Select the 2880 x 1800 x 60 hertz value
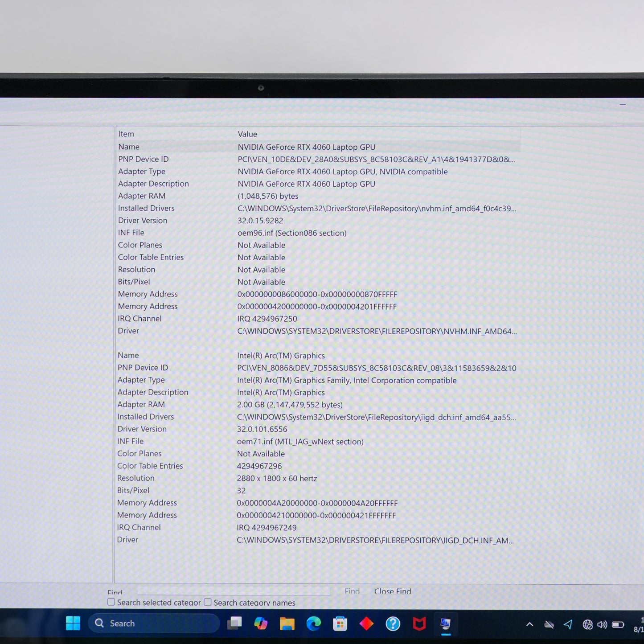The image size is (644, 644). click(277, 478)
